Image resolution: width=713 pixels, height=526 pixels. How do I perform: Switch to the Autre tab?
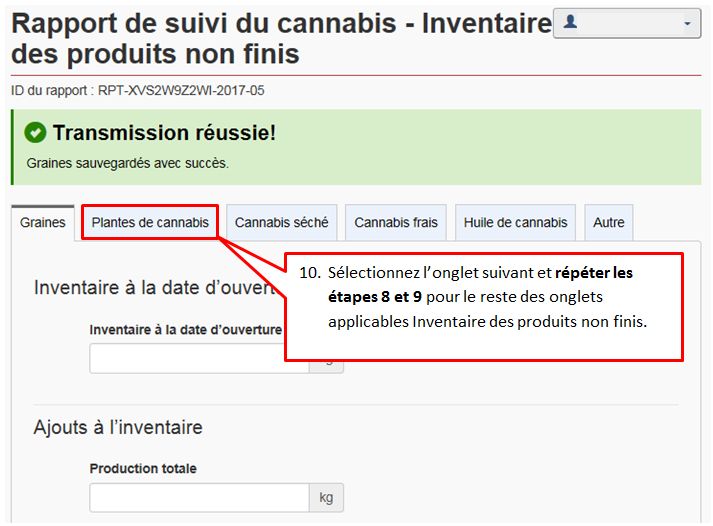(608, 223)
